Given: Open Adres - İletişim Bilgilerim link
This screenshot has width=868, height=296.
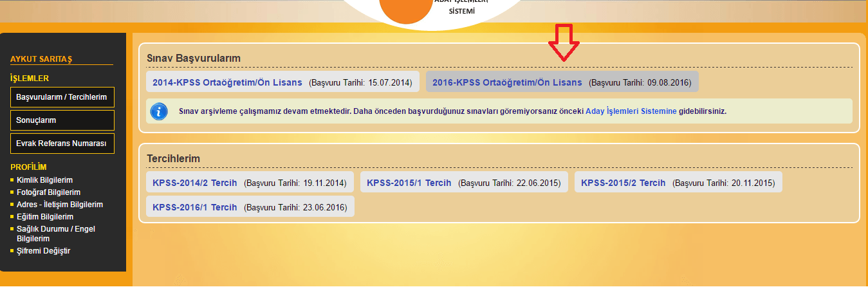Looking at the screenshot, I should (60, 205).
